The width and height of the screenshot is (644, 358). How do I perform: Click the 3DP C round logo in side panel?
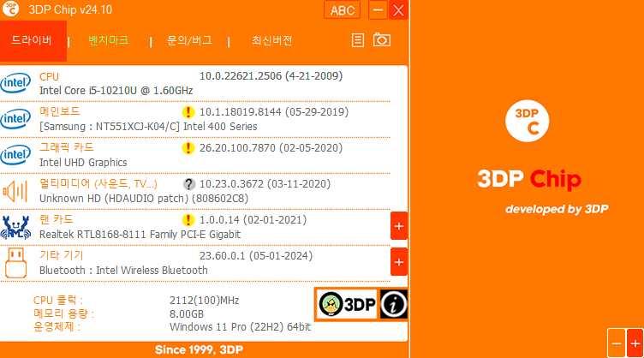(x=527, y=121)
